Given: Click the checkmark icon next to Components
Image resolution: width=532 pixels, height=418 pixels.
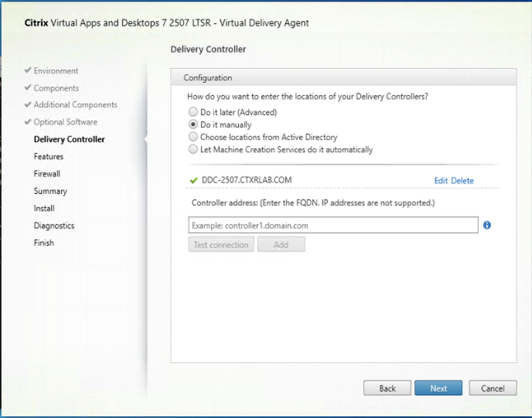Looking at the screenshot, I should (x=27, y=88).
